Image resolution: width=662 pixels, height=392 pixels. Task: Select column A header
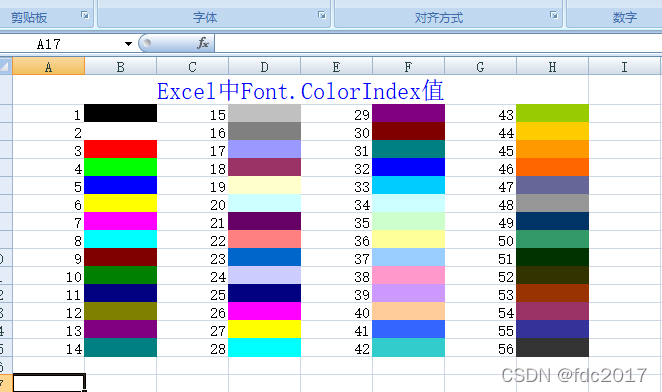tap(49, 66)
